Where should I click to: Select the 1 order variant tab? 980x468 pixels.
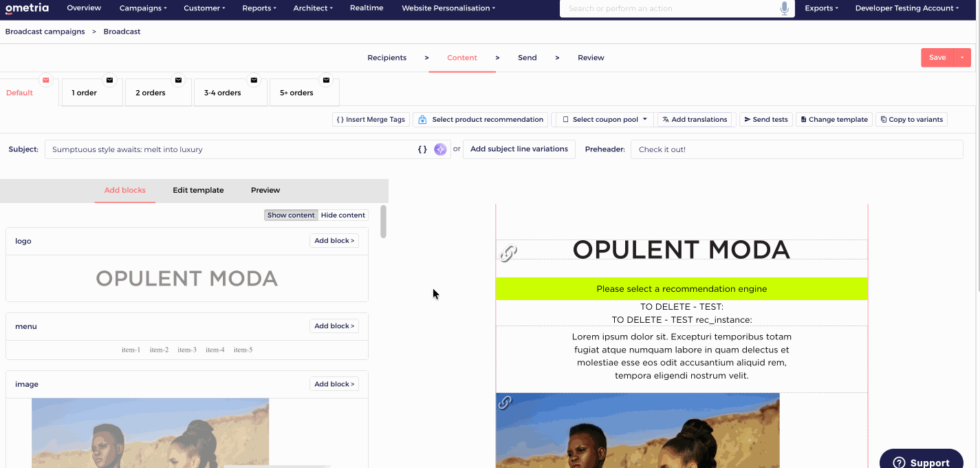point(92,92)
